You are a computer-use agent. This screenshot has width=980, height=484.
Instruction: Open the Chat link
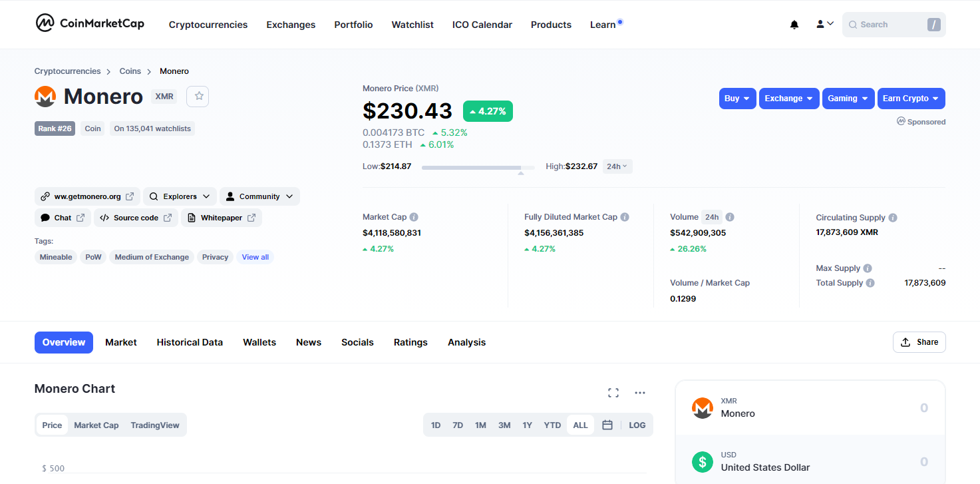tap(63, 218)
